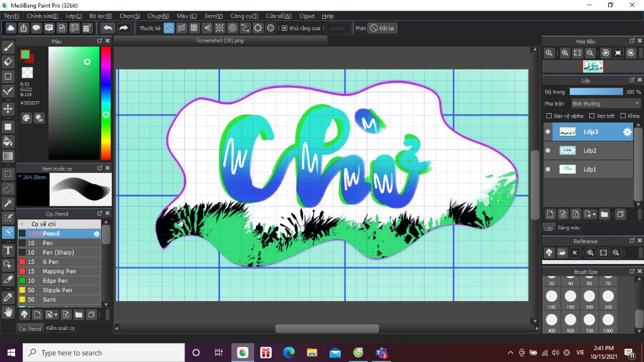Image resolution: width=644 pixels, height=362 pixels.
Task: Select the G Pen brush
Action: (x=59, y=262)
